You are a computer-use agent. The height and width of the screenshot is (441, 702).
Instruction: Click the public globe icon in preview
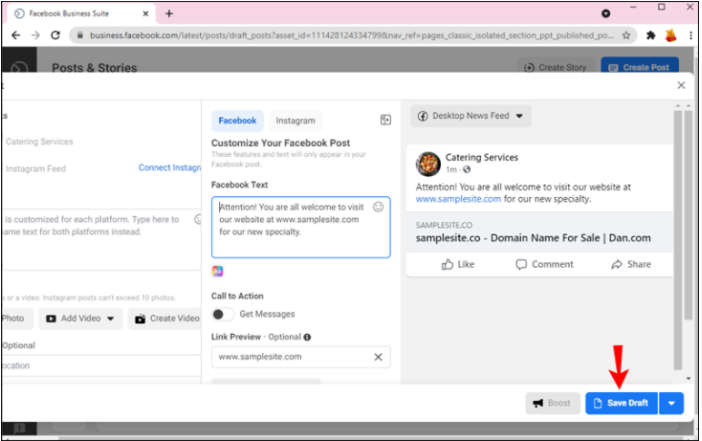(467, 169)
